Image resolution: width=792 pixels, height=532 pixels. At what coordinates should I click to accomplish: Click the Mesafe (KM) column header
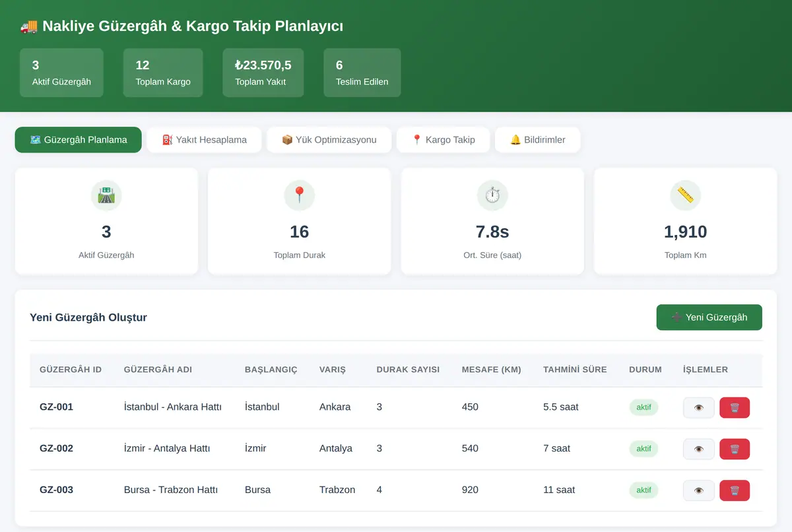[491, 370]
